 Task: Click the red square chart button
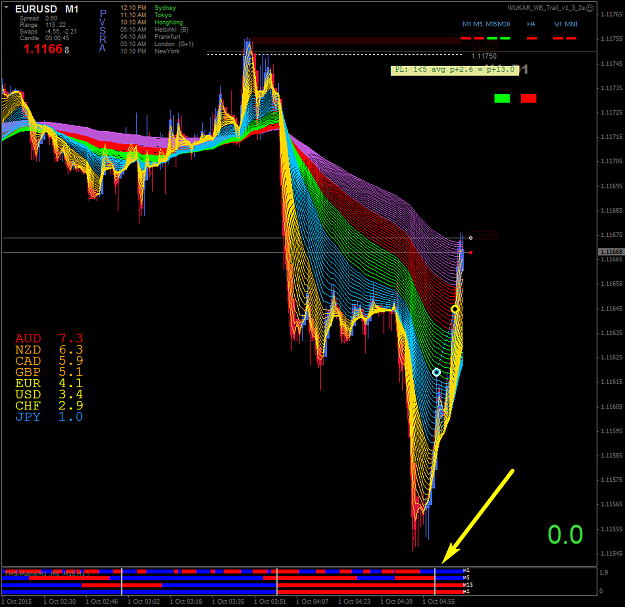point(529,98)
